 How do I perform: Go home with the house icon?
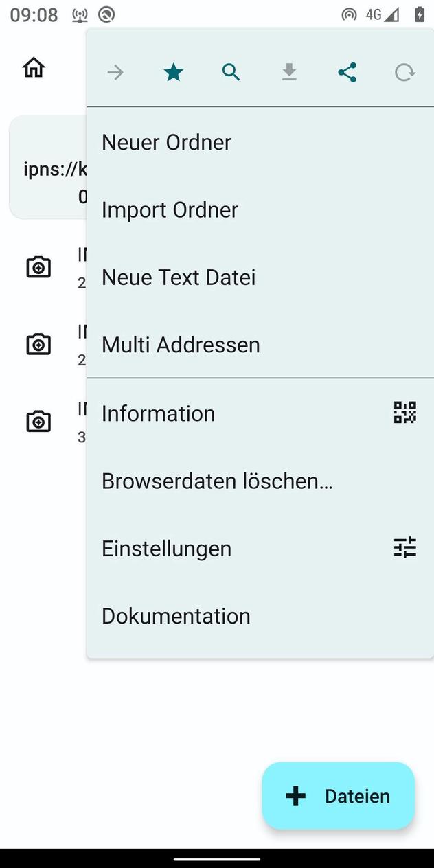coord(33,67)
